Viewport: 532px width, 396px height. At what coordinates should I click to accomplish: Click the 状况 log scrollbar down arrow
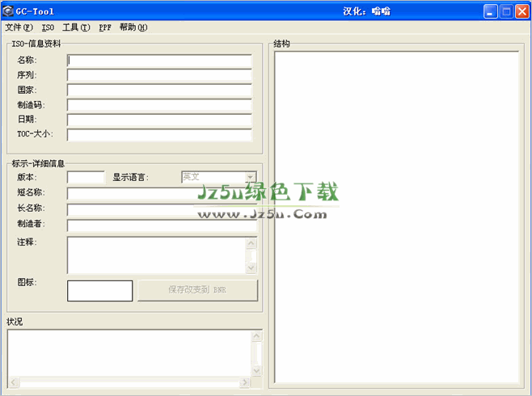tap(256, 370)
